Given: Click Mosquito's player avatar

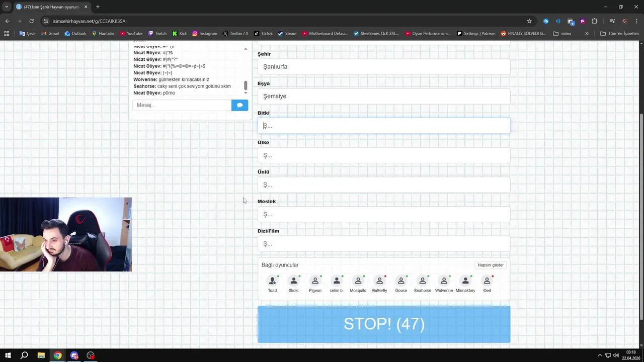Looking at the screenshot, I should click(358, 281).
